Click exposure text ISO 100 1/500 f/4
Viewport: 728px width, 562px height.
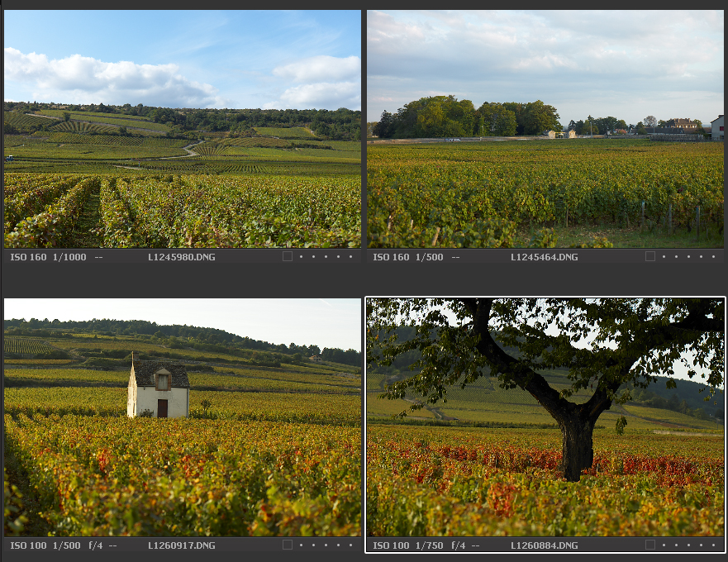click(56, 545)
